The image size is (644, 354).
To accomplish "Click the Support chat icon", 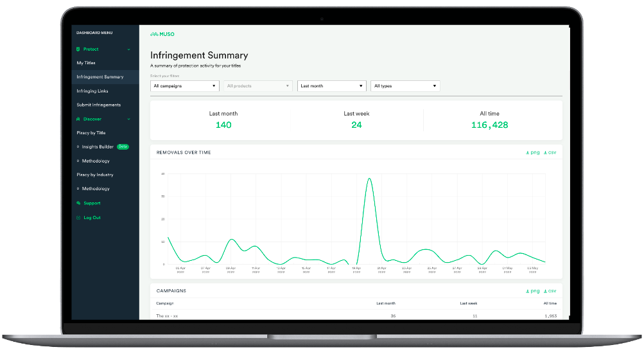I will pyautogui.click(x=78, y=203).
